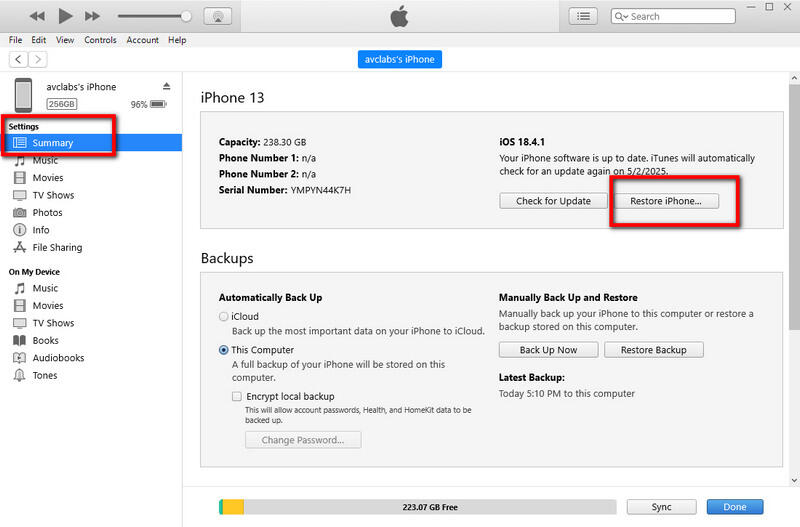Screen dimensions: 800x527
Task: Open the File Sharing icon in sidebar
Action: pyautogui.click(x=19, y=247)
